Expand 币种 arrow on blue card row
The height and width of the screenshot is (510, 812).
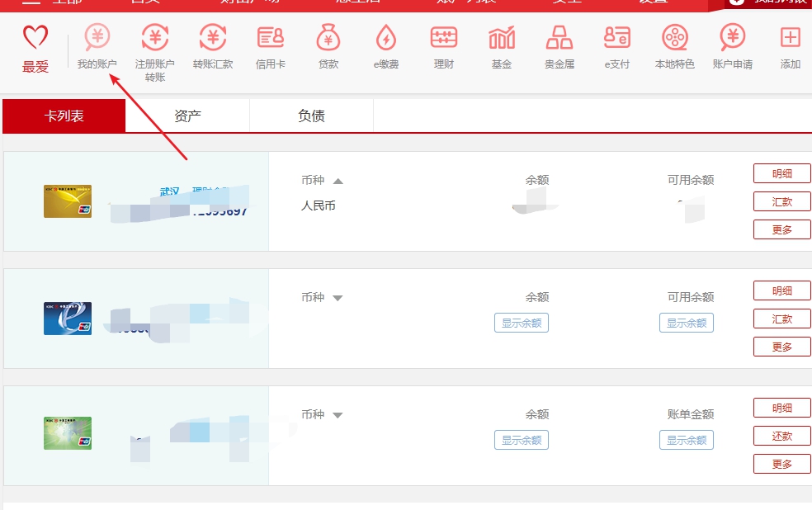(x=338, y=298)
